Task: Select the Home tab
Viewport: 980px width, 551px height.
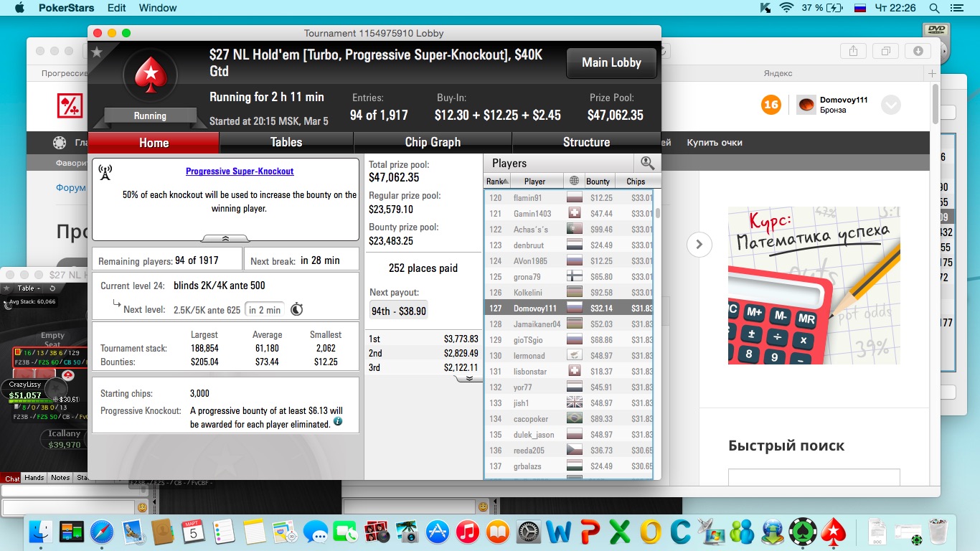Action: tap(154, 142)
